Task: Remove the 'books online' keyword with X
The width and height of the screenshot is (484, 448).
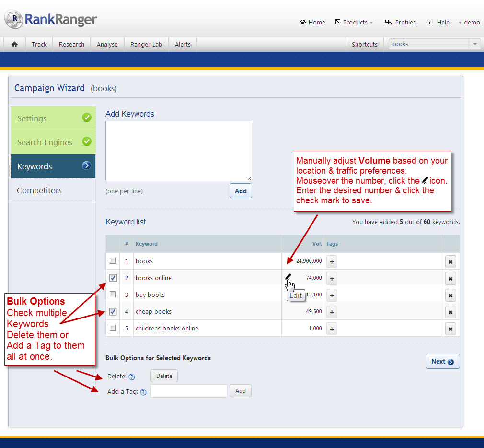Action: pyautogui.click(x=450, y=278)
